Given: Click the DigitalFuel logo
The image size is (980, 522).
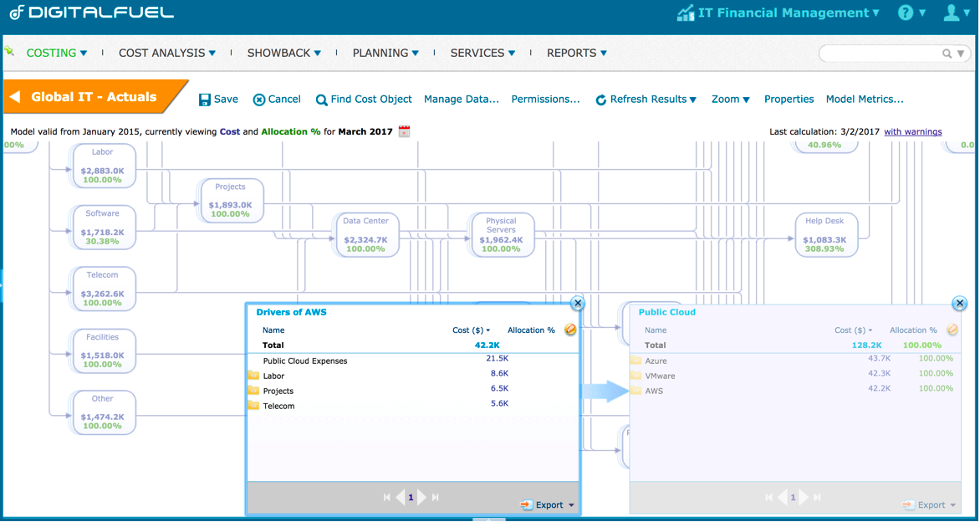Looking at the screenshot, I should click(92, 12).
